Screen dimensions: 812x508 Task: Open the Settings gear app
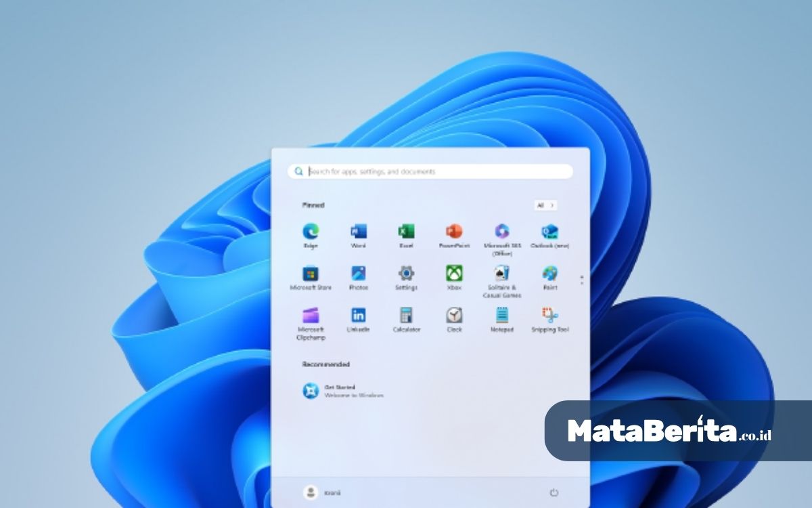[x=406, y=274]
